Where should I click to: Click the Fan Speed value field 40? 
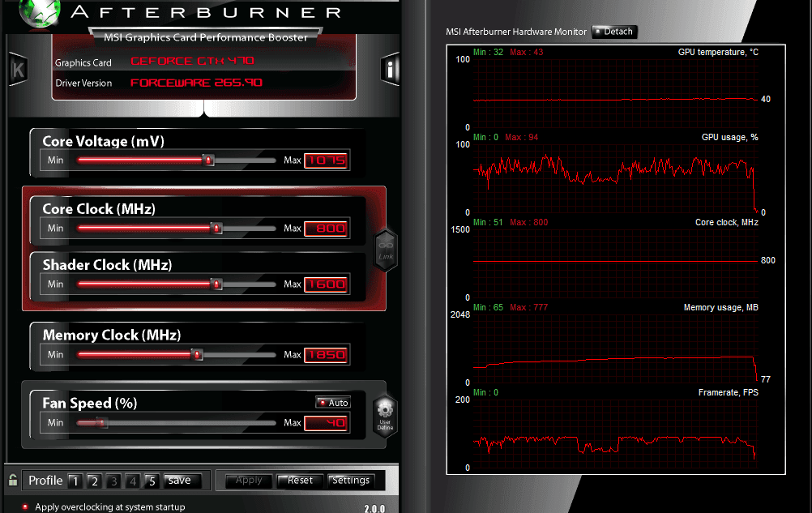326,423
